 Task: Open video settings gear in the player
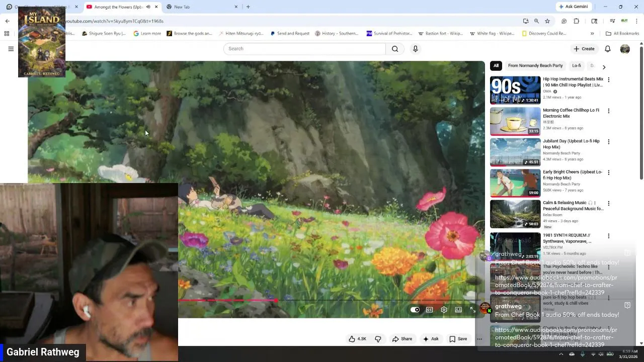444,310
